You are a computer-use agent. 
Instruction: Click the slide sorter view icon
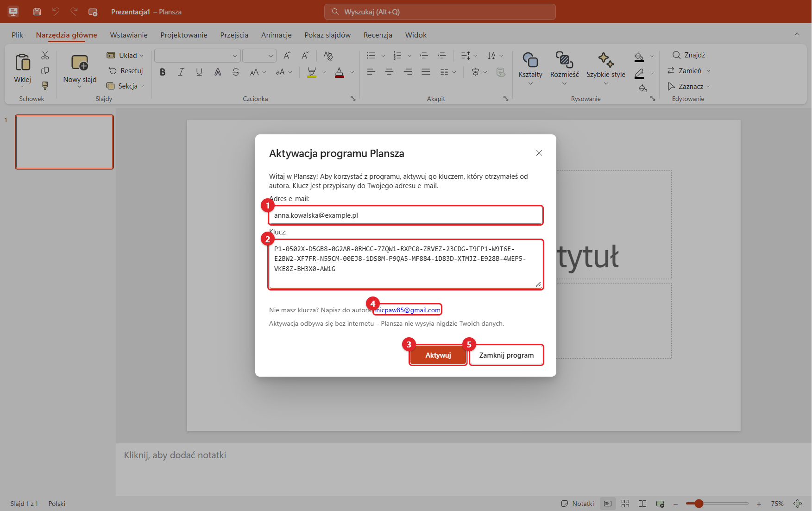(625, 504)
